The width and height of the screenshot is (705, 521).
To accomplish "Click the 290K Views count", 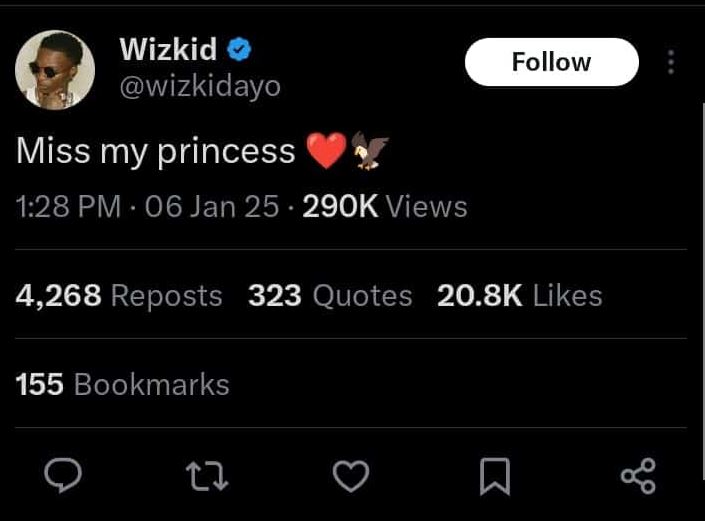I will click(x=384, y=207).
